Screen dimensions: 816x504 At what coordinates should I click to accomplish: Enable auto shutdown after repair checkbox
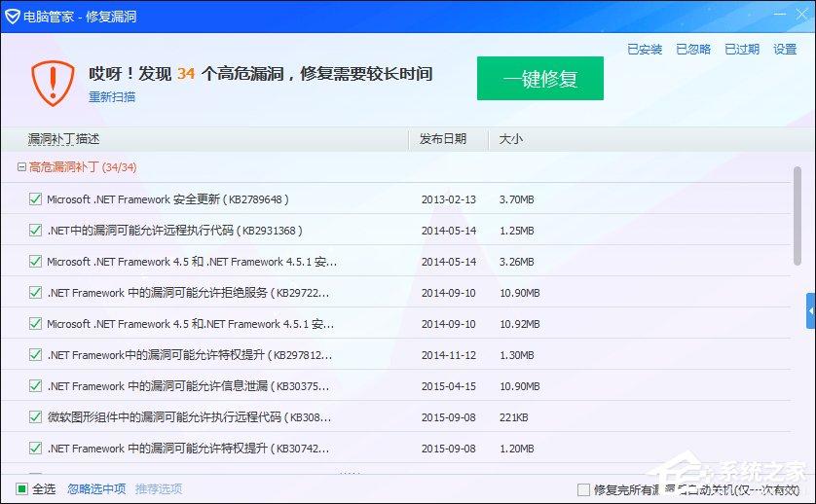click(583, 489)
